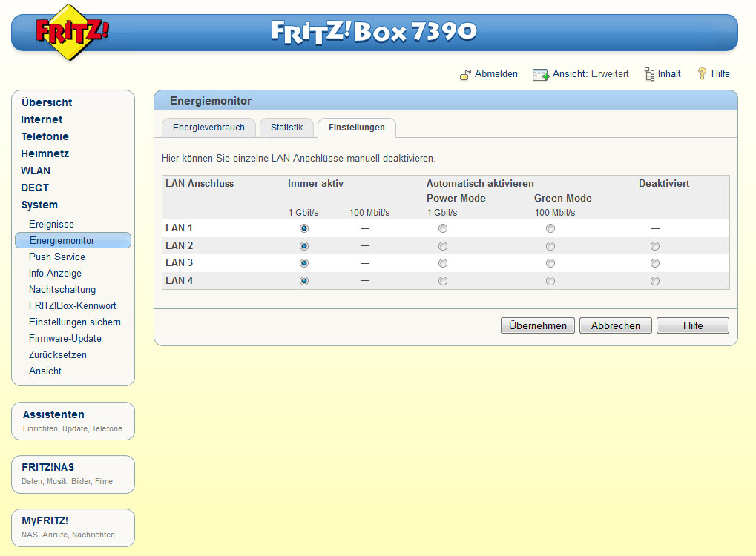Open Übersicht in the sidebar

(x=46, y=102)
